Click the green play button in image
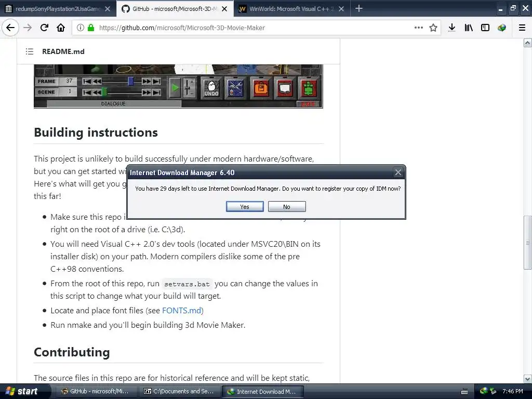 pos(175,88)
